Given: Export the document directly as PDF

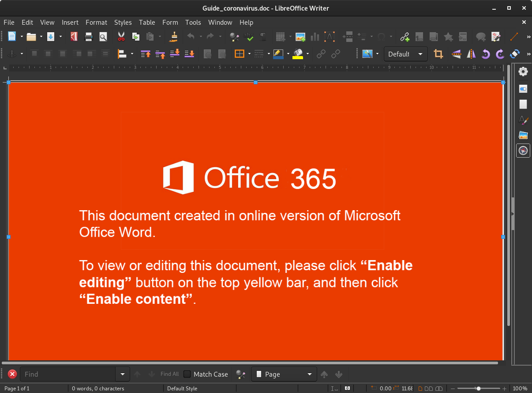Looking at the screenshot, I should pos(74,37).
